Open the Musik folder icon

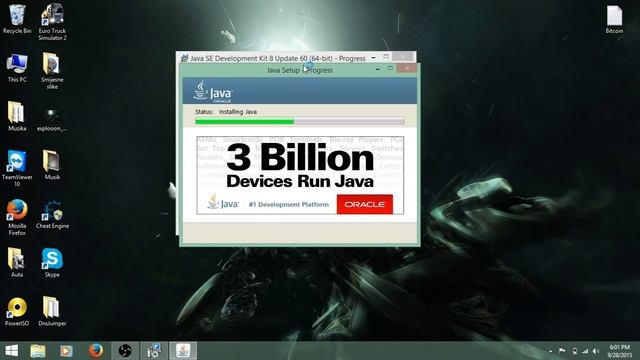(52, 165)
